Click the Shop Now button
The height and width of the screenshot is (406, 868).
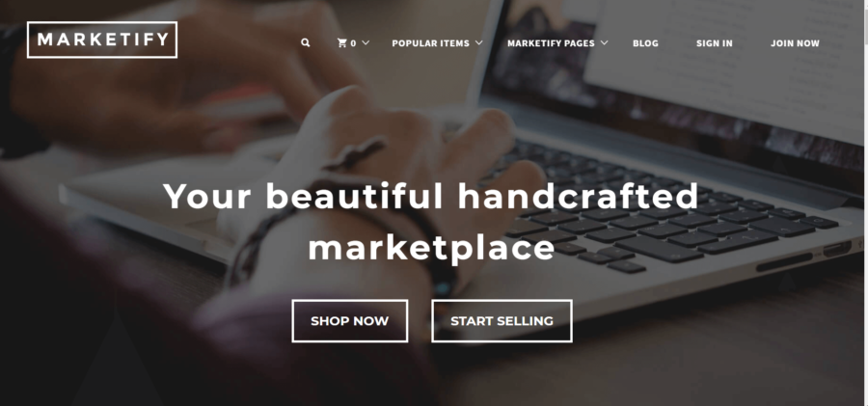[350, 321]
